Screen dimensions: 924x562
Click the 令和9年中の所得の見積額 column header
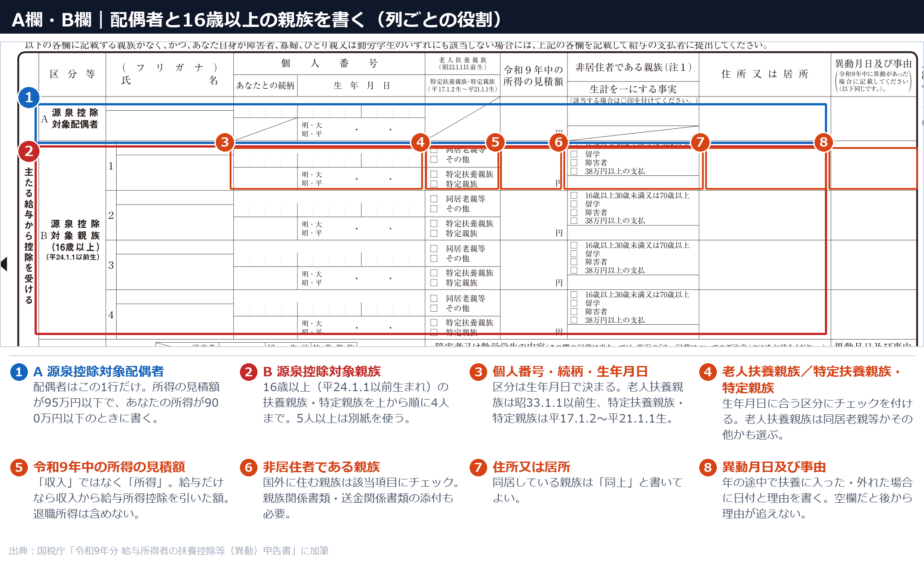(x=533, y=75)
